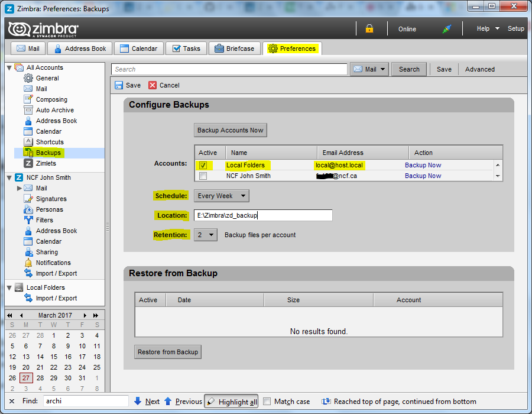This screenshot has width=532, height=414.
Task: Go to previous month in mini calendar
Action: [x=21, y=315]
